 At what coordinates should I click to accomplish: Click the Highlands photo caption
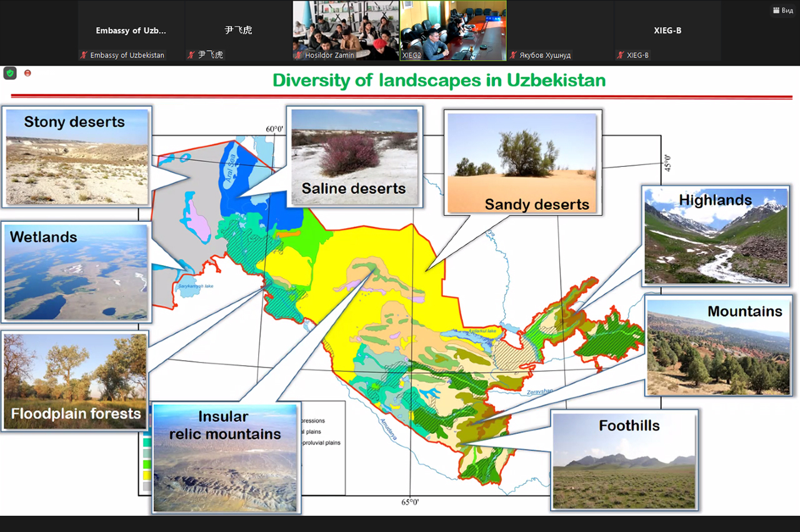tap(716, 201)
